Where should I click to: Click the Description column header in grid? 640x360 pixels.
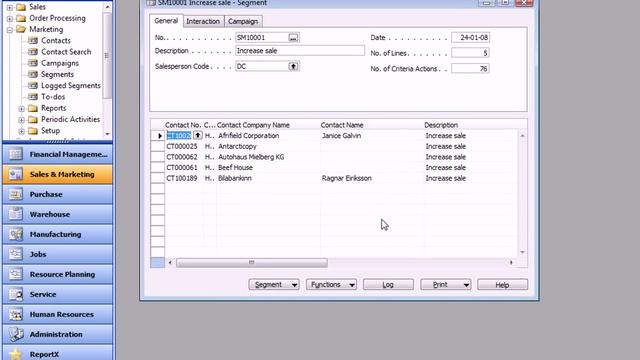pos(441,125)
